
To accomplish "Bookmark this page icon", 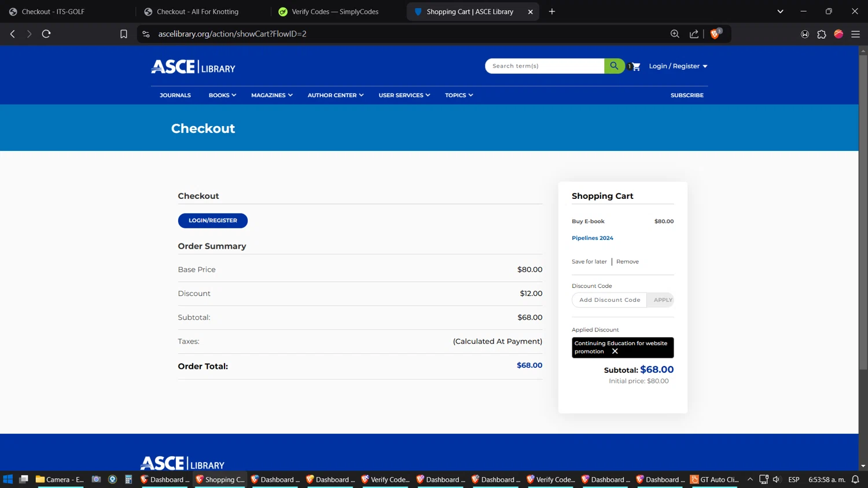I will point(123,34).
